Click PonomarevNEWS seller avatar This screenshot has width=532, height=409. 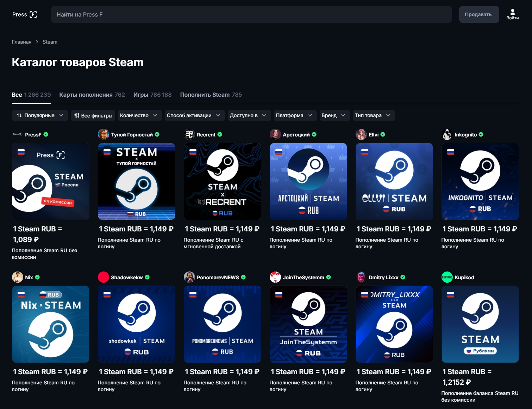click(189, 277)
